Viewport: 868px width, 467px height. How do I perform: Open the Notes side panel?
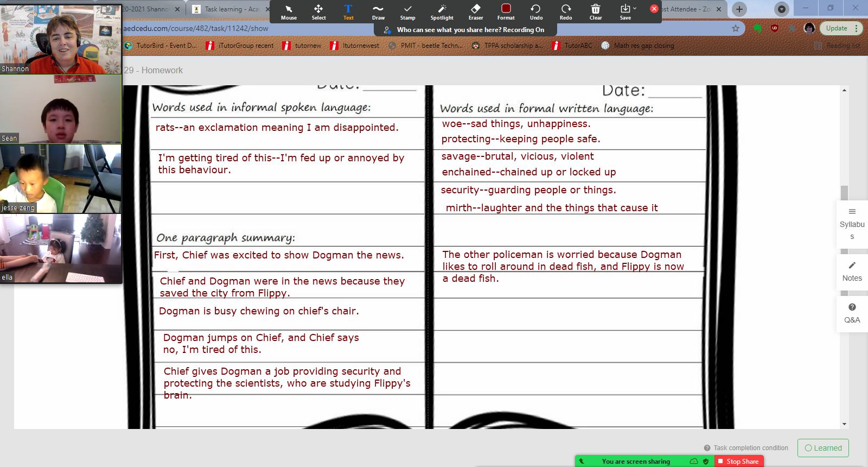click(852, 272)
